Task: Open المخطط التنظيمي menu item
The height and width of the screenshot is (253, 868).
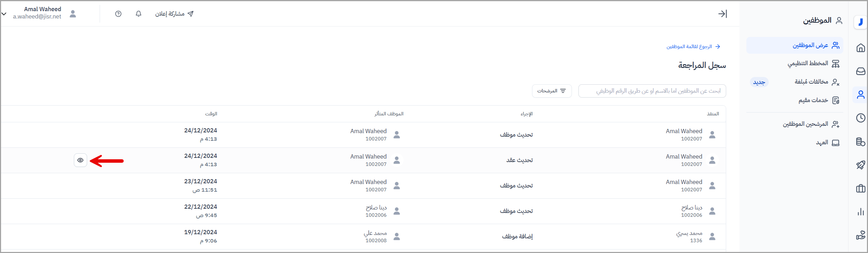Action: 808,63
